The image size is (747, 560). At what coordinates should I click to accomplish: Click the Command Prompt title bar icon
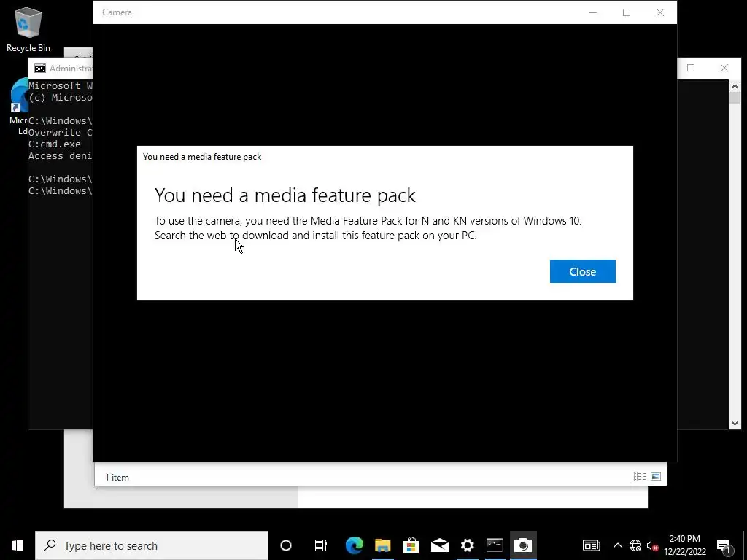point(40,69)
